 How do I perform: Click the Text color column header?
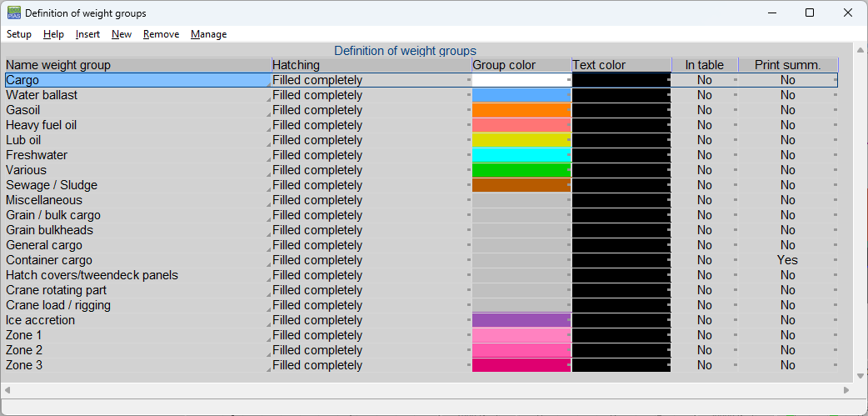pyautogui.click(x=621, y=65)
